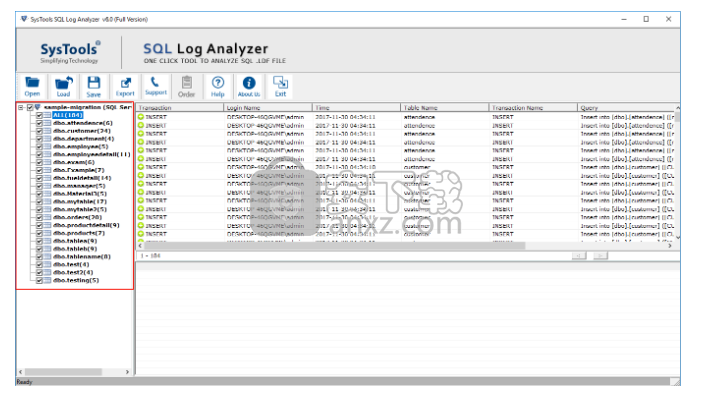This screenshot has height=396, width=716.
Task: Select the sample-migration root label
Action: pos(88,107)
